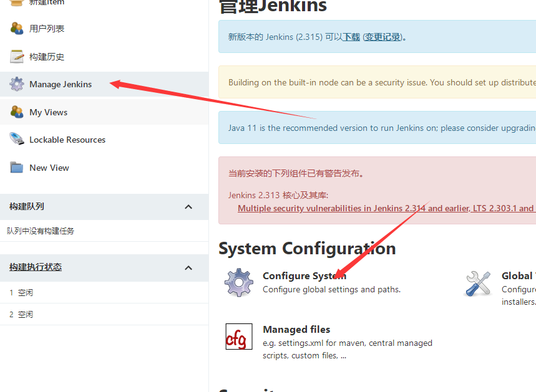
Task: Click the 新建Item sidebar label
Action: tap(47, 2)
